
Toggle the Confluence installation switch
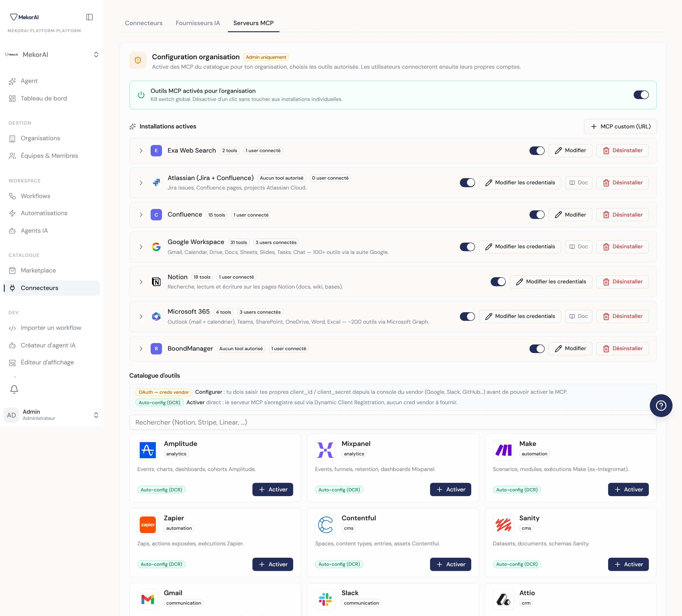pos(537,215)
